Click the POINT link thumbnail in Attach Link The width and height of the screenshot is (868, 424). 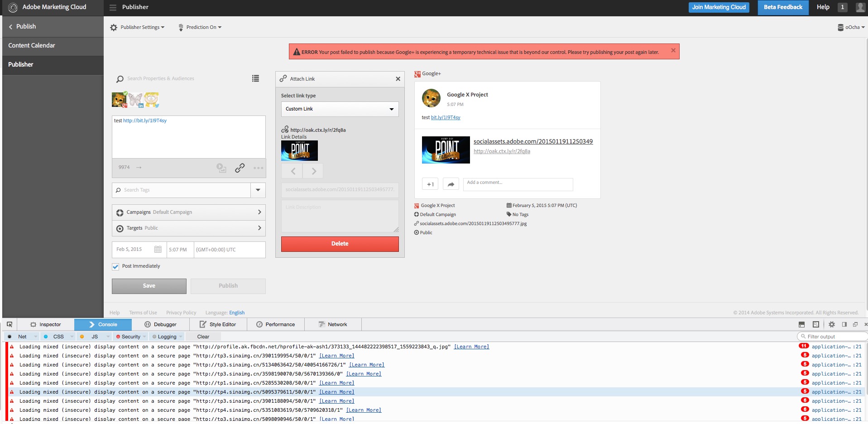(x=299, y=151)
